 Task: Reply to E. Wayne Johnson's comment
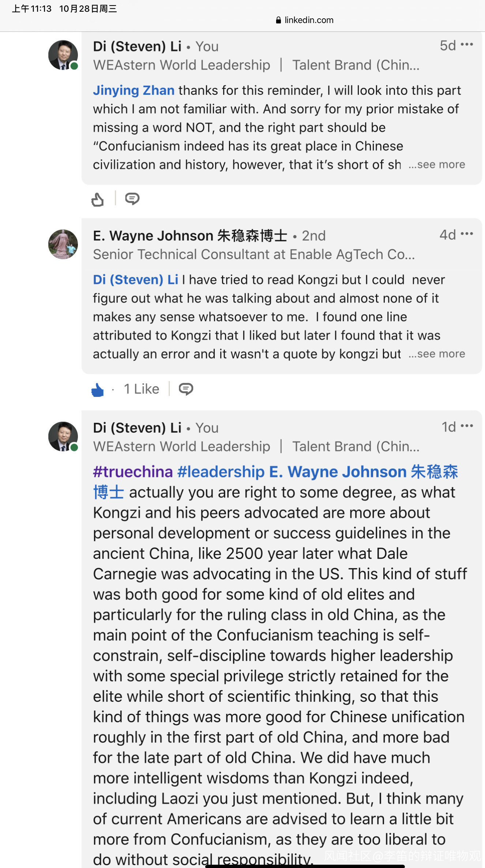click(x=186, y=389)
